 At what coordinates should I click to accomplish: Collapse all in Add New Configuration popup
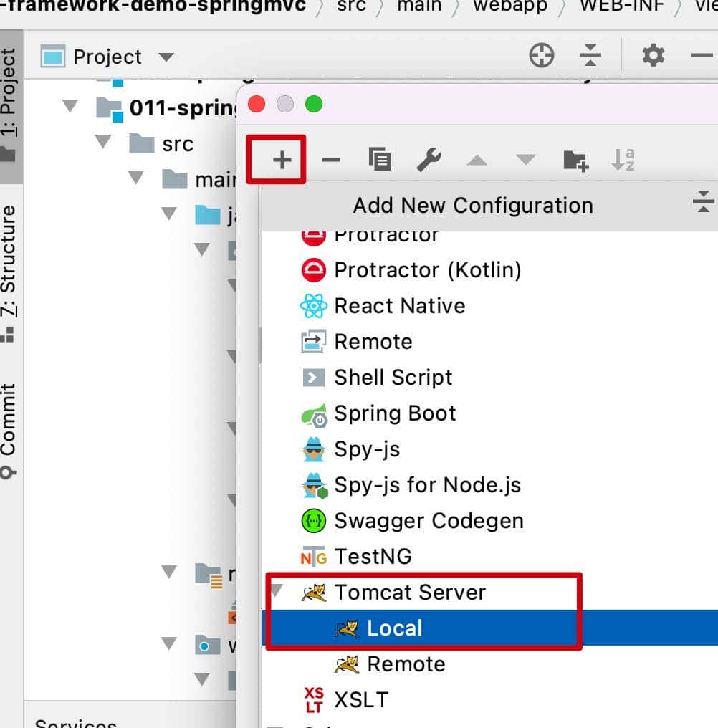703,201
